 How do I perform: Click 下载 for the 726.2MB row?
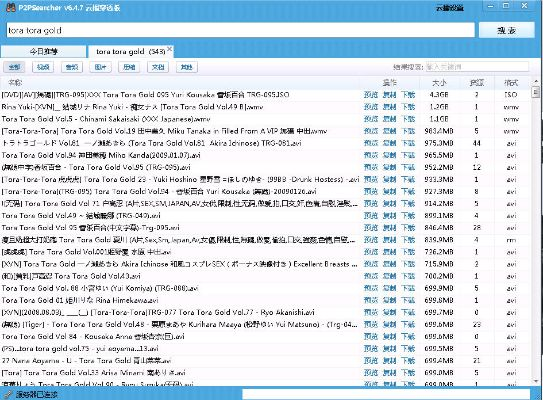tap(408, 252)
